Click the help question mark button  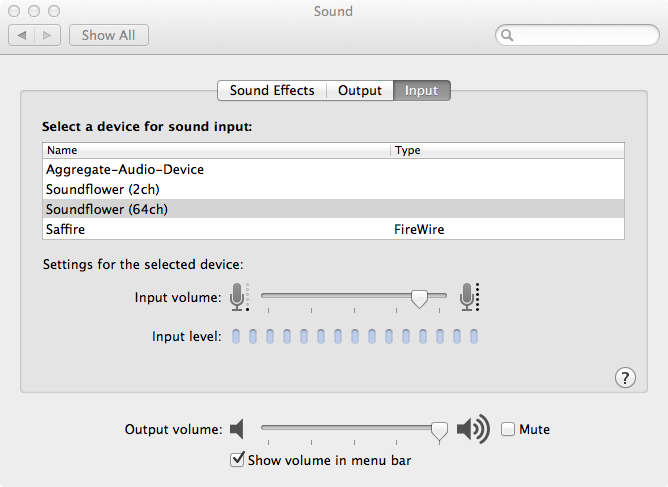pyautogui.click(x=625, y=377)
